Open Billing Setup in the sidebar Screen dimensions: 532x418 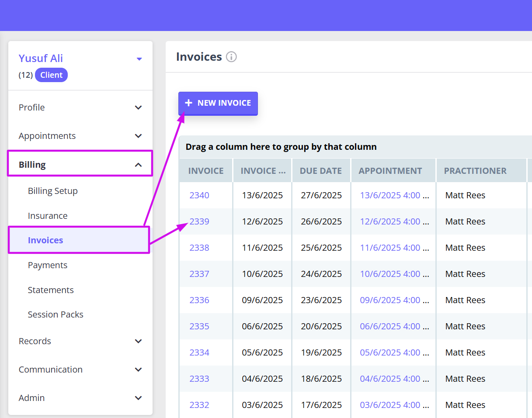pyautogui.click(x=53, y=191)
